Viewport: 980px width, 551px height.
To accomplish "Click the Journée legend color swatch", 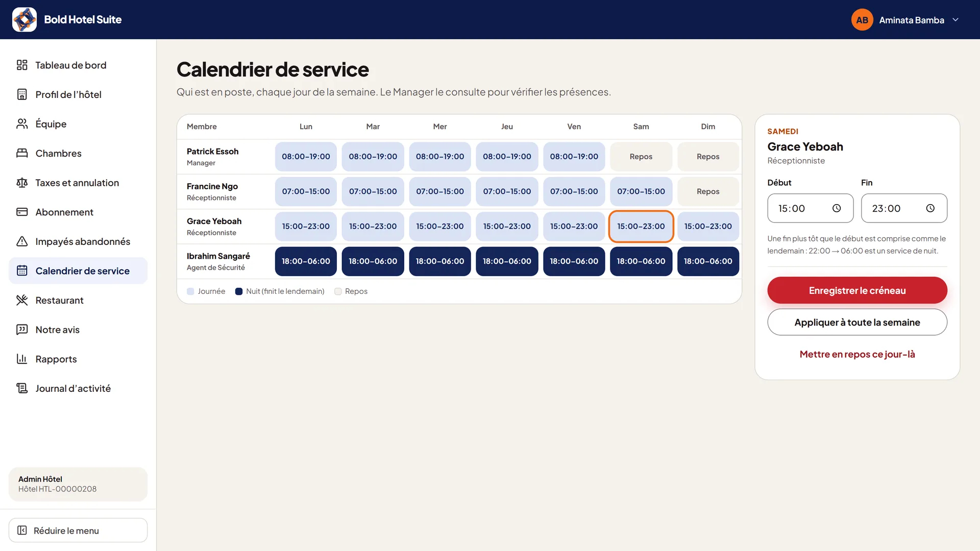I will tap(190, 291).
